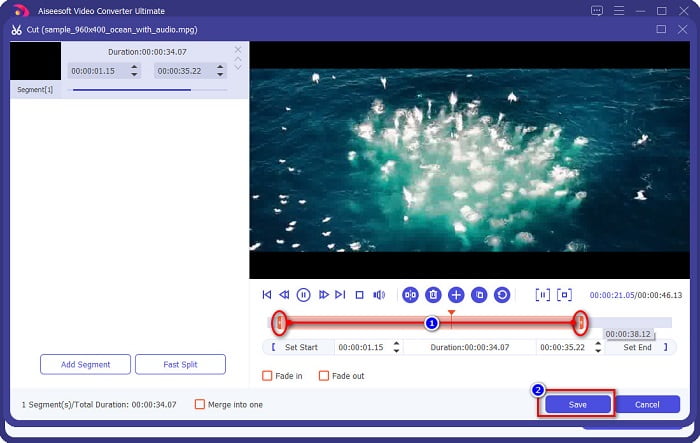
Task: Click the Set Start button
Action: pos(298,347)
